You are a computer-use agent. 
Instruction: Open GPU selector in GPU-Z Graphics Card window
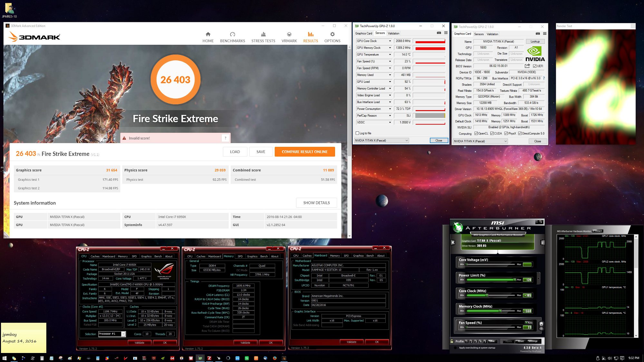pyautogui.click(x=480, y=141)
